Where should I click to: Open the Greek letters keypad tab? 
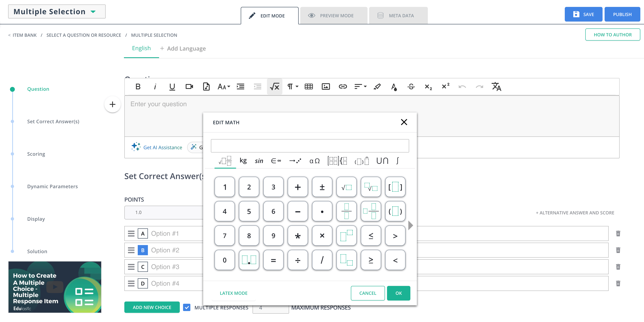tap(314, 161)
